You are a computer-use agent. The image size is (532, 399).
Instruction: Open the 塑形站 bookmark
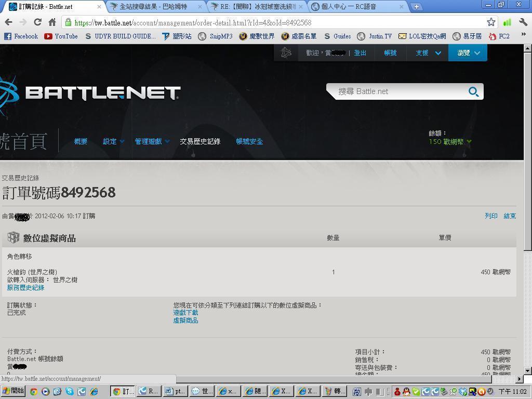click(x=177, y=36)
